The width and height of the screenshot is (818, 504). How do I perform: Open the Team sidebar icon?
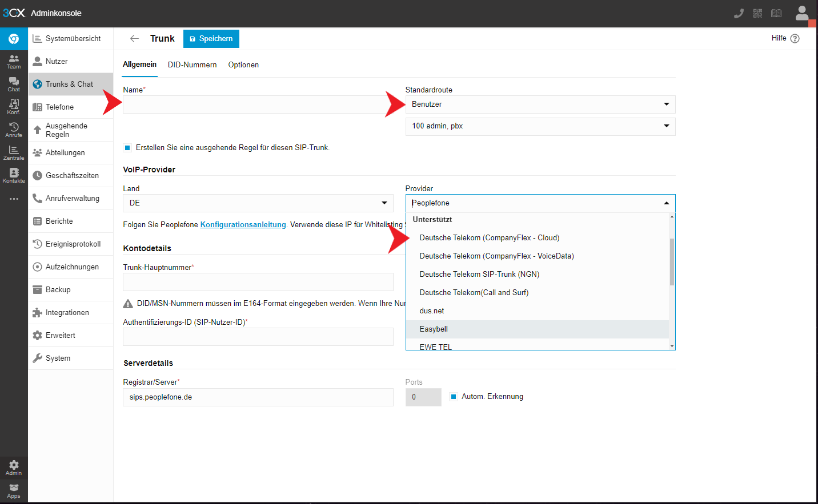point(14,62)
